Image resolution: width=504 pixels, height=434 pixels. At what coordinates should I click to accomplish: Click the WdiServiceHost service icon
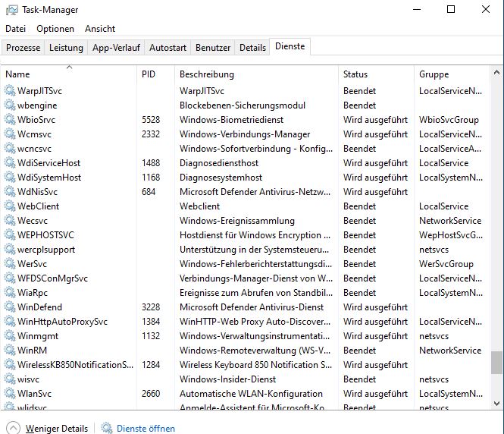pyautogui.click(x=10, y=163)
